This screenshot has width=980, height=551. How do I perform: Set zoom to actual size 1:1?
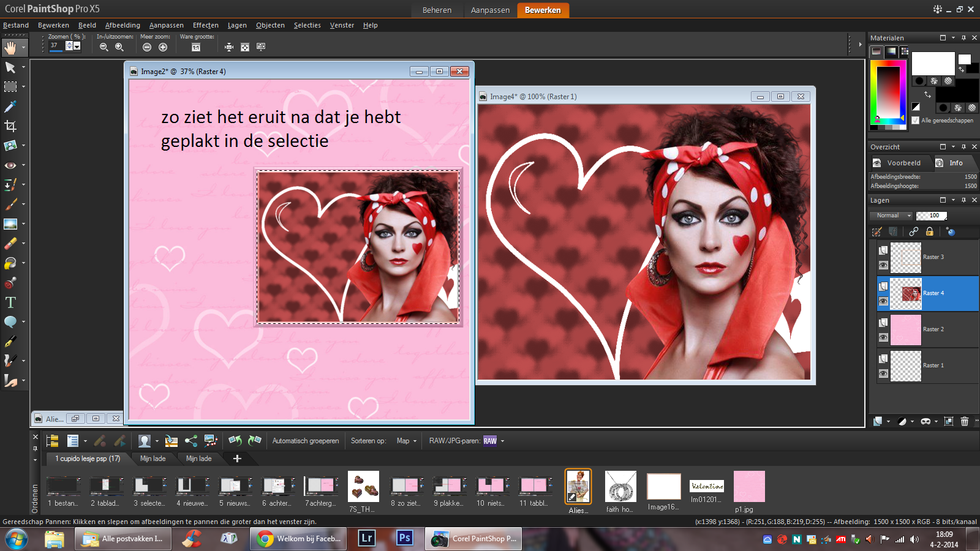point(196,47)
